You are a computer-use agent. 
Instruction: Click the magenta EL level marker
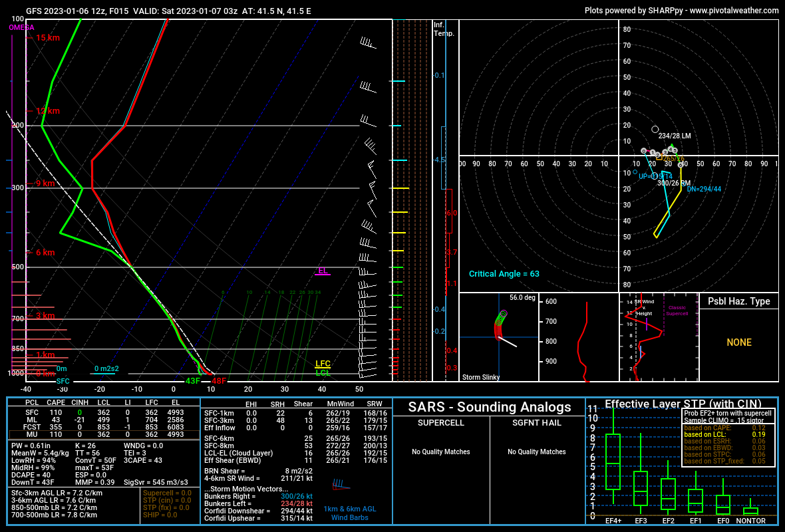point(323,271)
